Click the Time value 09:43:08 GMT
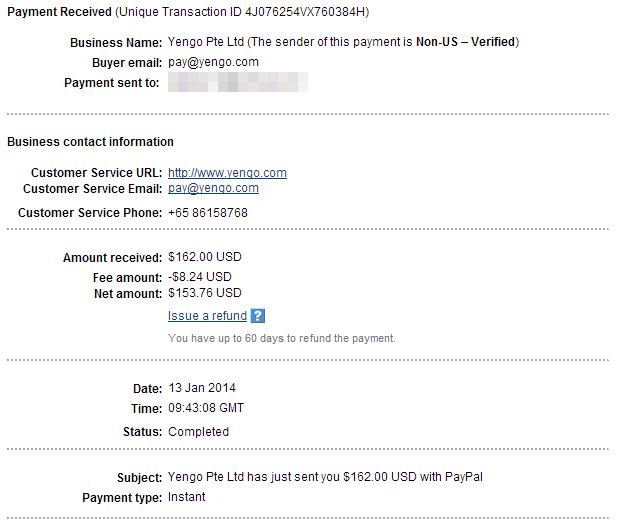Viewport: 620px width, 525px height. pos(206,408)
